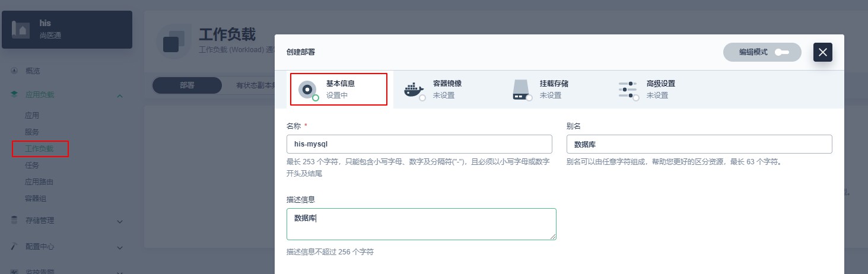Click the 描述信息不超过 256 个字符 hint
868x274 pixels.
[x=330, y=251]
